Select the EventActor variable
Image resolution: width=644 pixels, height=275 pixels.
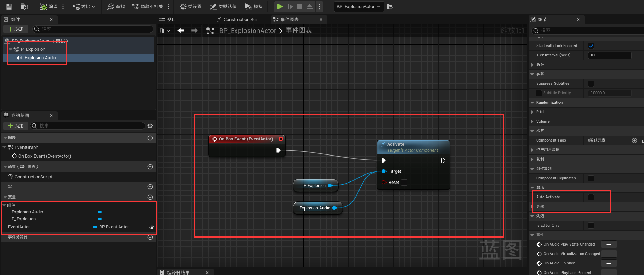[x=19, y=227]
